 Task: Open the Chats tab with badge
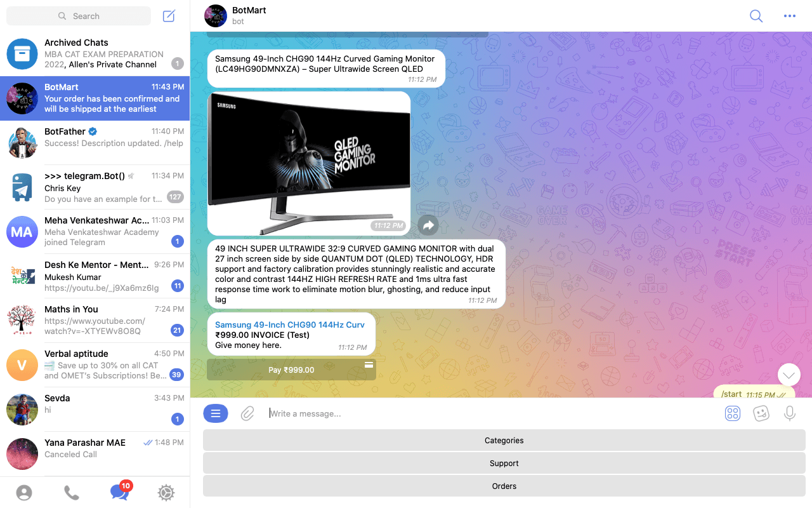click(x=120, y=491)
